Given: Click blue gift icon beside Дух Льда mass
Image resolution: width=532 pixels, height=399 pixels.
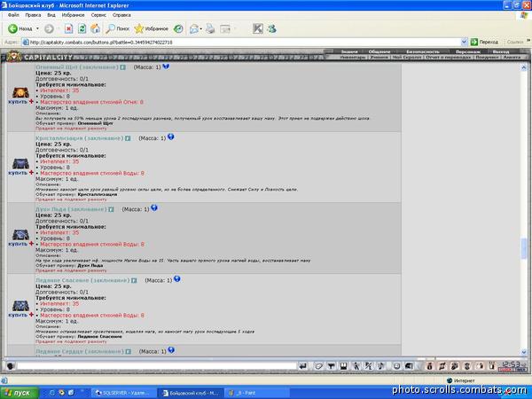Looking at the screenshot, I should (154, 207).
